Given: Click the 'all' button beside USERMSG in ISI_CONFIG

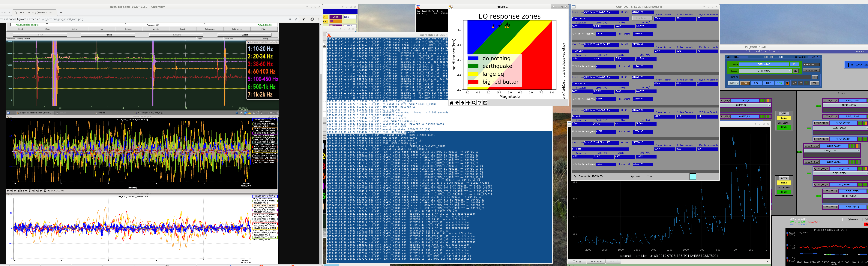Looking at the screenshot, I should coord(814,77).
